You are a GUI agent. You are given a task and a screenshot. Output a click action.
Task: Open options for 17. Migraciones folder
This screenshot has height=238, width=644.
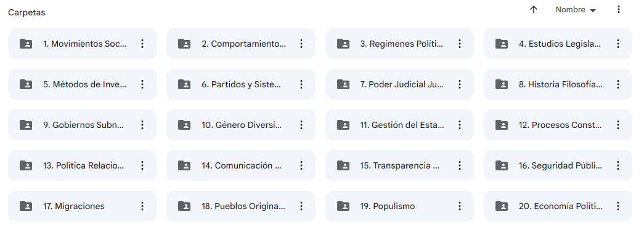tap(142, 206)
